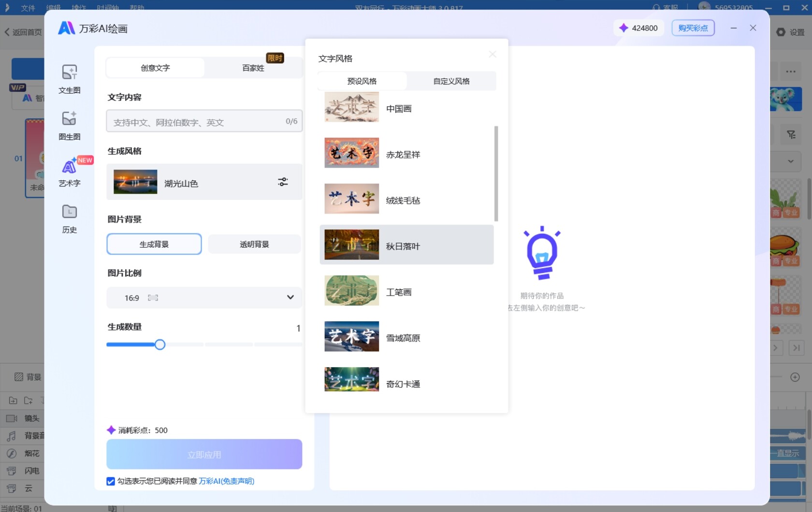
Task: Toggle the 万彩AI disclaimer agreement checkbox
Action: [x=111, y=481]
